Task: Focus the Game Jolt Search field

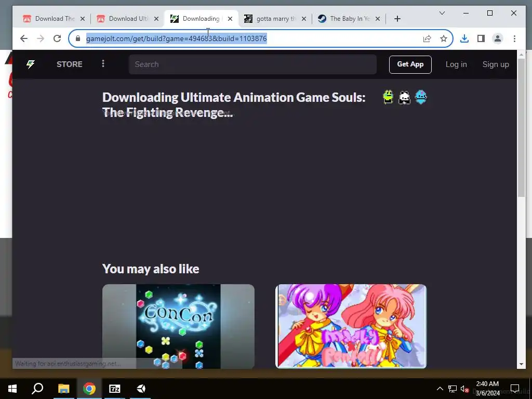Action: click(x=252, y=64)
